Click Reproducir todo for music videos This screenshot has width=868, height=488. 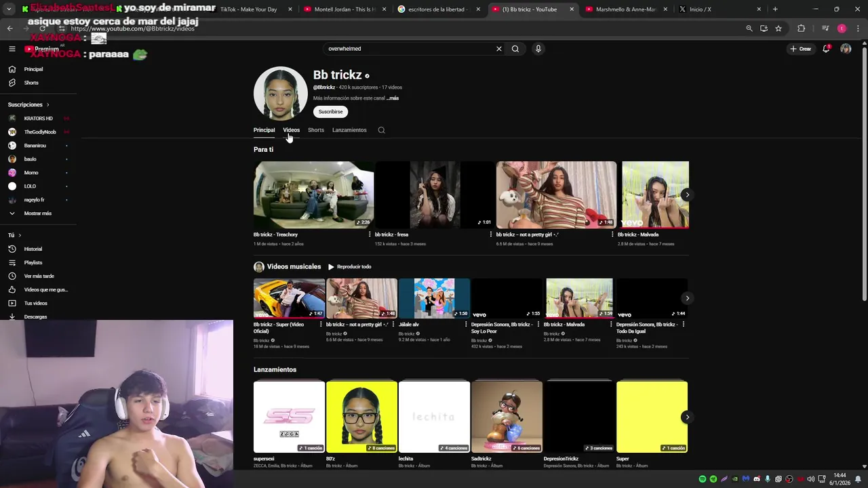click(x=349, y=267)
